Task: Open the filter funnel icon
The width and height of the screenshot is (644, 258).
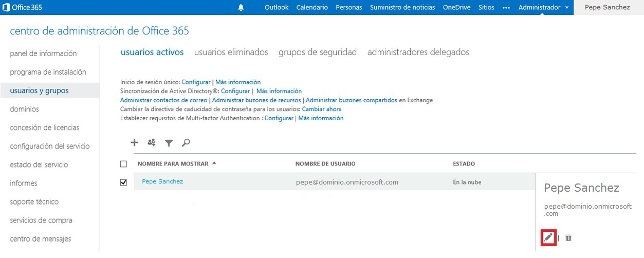Action: 169,143
